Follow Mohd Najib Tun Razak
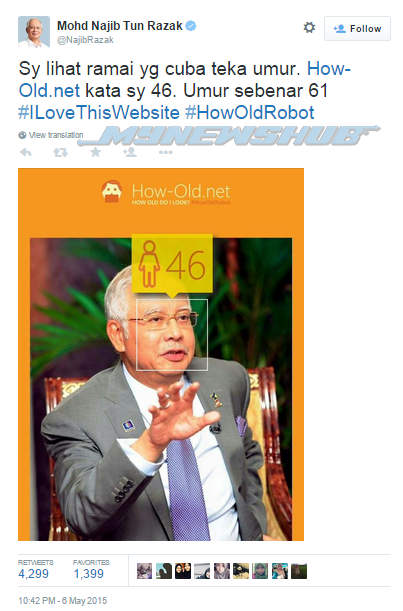Screen dimensions: 403x611 pyautogui.click(x=357, y=28)
